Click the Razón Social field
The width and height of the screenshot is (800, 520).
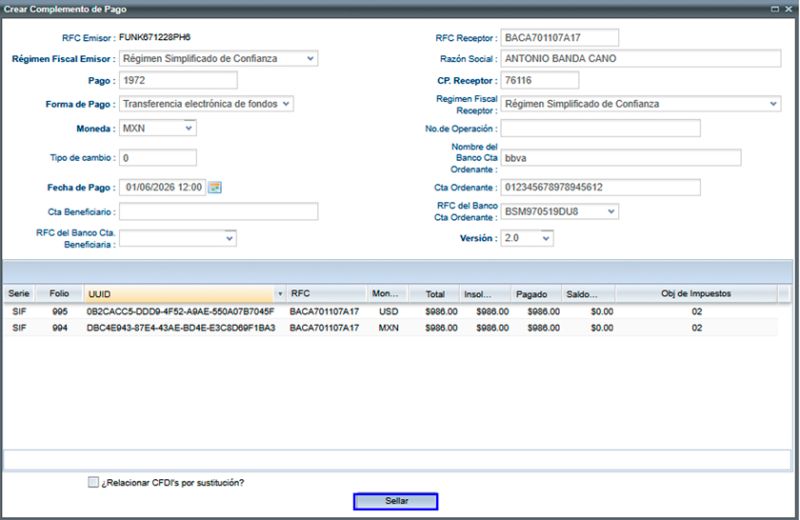(x=641, y=59)
